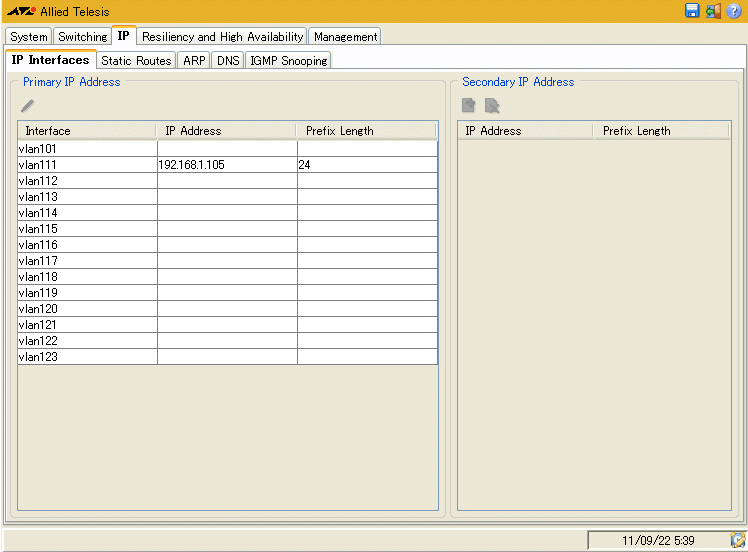Select the vlan116 row
This screenshot has width=748, height=552.
pos(228,245)
